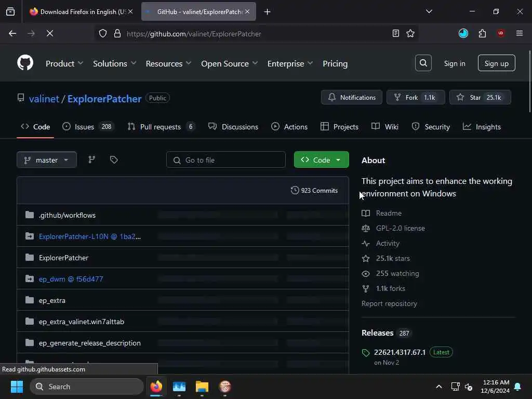This screenshot has height=399, width=532.
Task: Click the Firefox icon on the taskbar
Action: 156,387
